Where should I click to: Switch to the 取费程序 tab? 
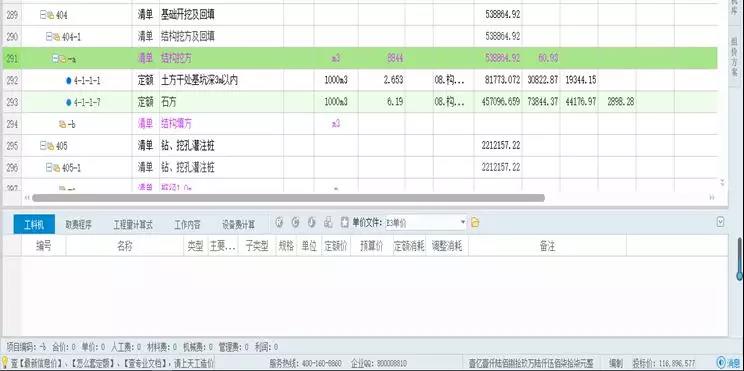tap(79, 224)
